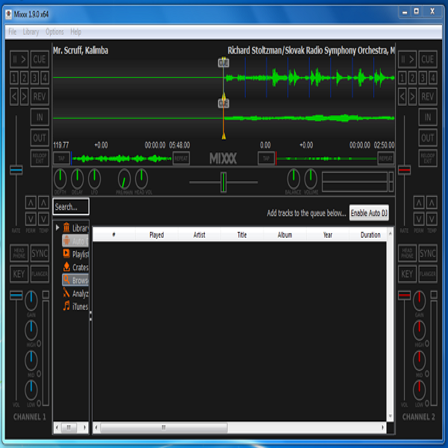
Task: Open the Options menu
Action: (55, 32)
